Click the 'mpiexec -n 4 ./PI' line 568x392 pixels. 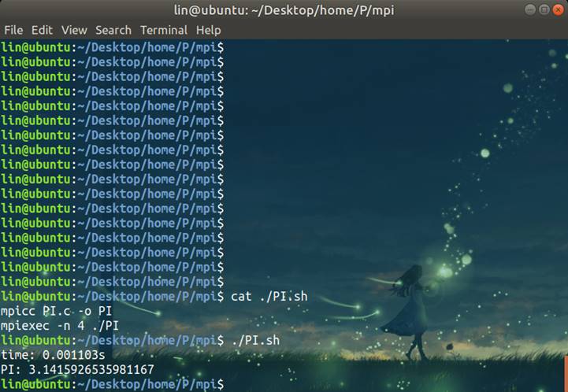[x=60, y=326]
